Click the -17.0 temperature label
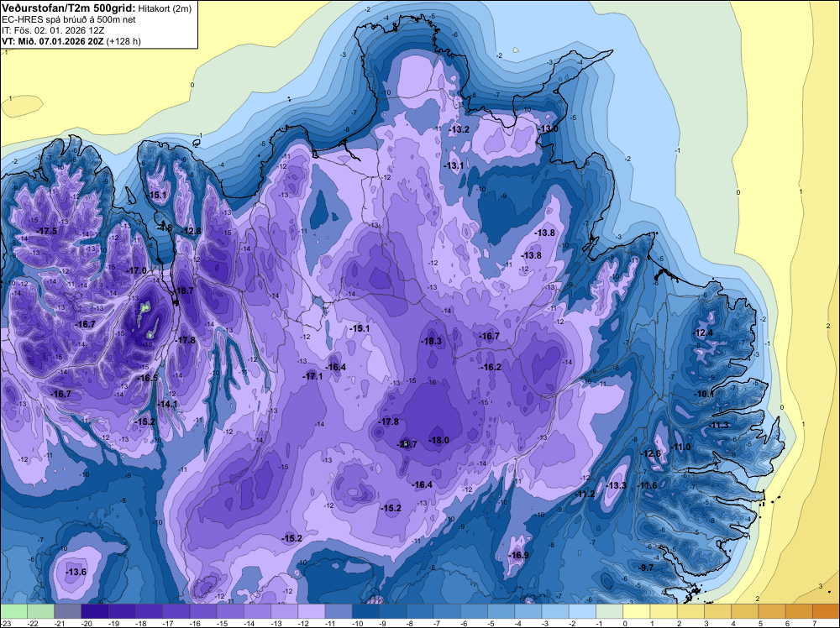Screen dimensions: 840x628 137,270
